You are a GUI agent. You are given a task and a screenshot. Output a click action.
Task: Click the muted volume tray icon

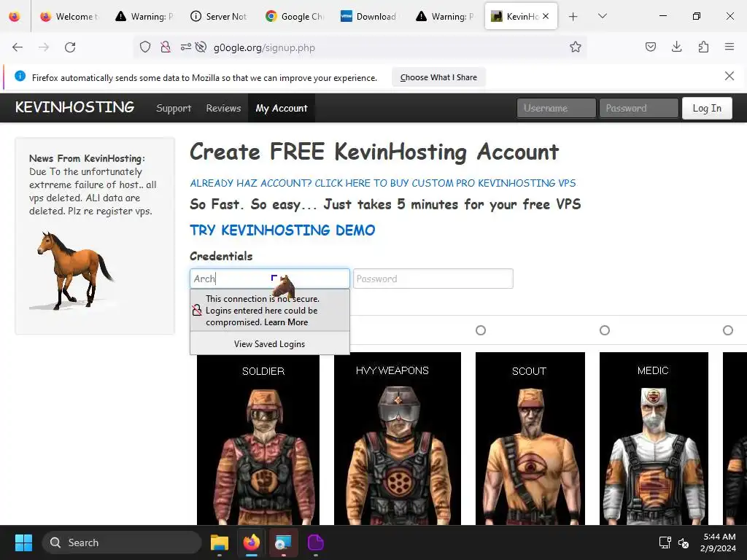pyautogui.click(x=684, y=542)
